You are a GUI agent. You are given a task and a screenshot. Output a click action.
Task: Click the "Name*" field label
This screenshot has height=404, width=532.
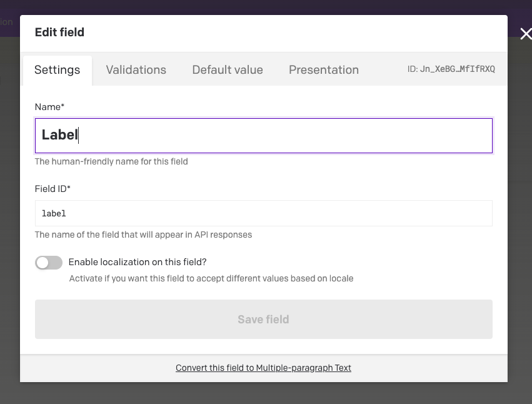point(49,107)
